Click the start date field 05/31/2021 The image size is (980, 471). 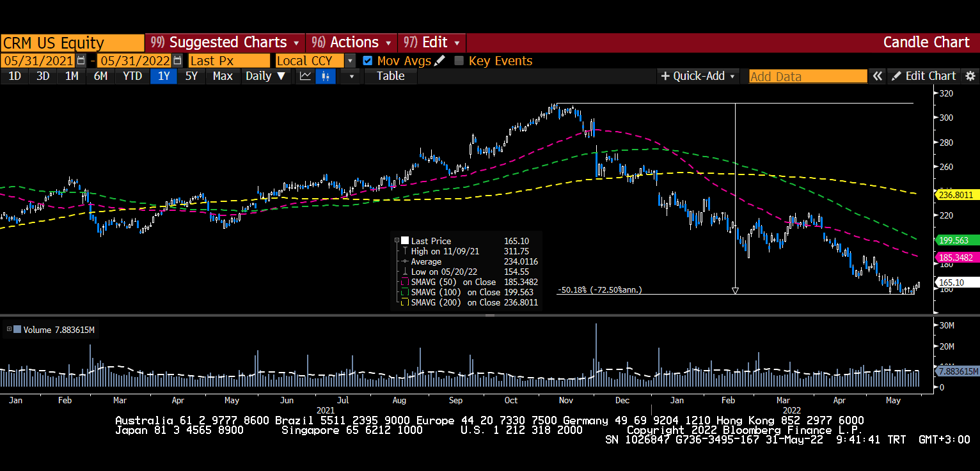click(38, 61)
